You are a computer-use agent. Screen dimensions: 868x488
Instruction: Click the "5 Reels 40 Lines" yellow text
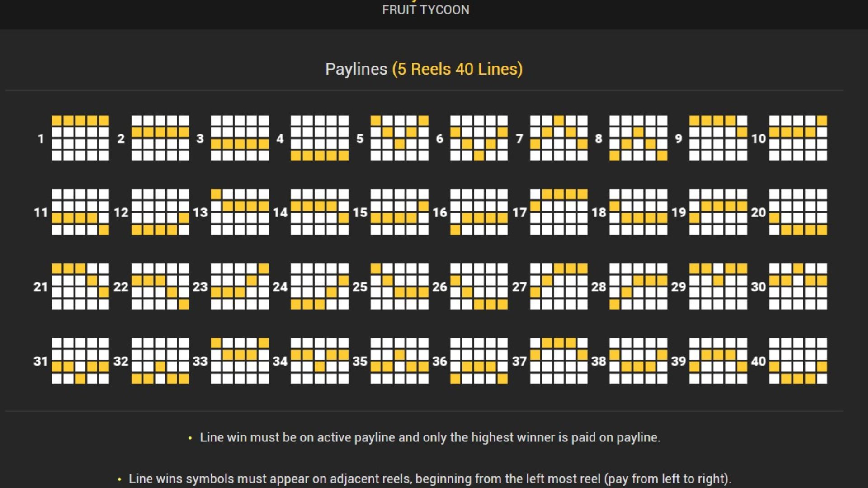[x=457, y=69]
